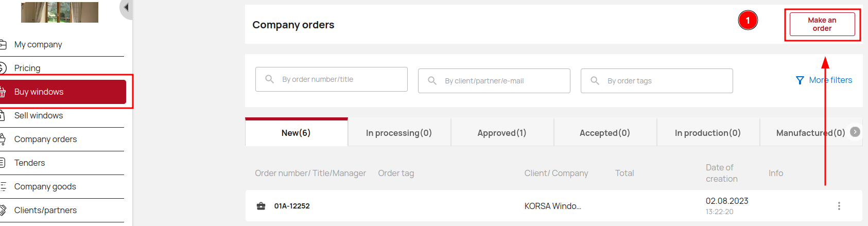The height and width of the screenshot is (226, 868).
Task: Focus the By order number/title search field
Action: [332, 79]
